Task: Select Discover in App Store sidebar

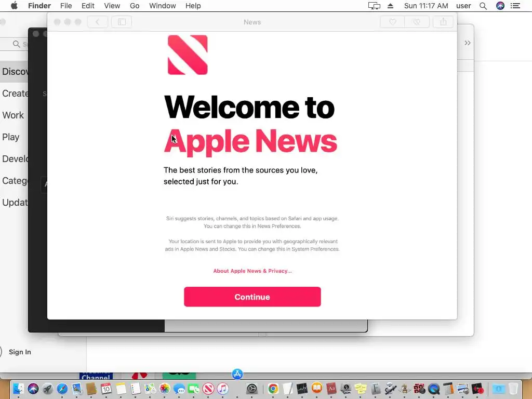Action: point(14,72)
